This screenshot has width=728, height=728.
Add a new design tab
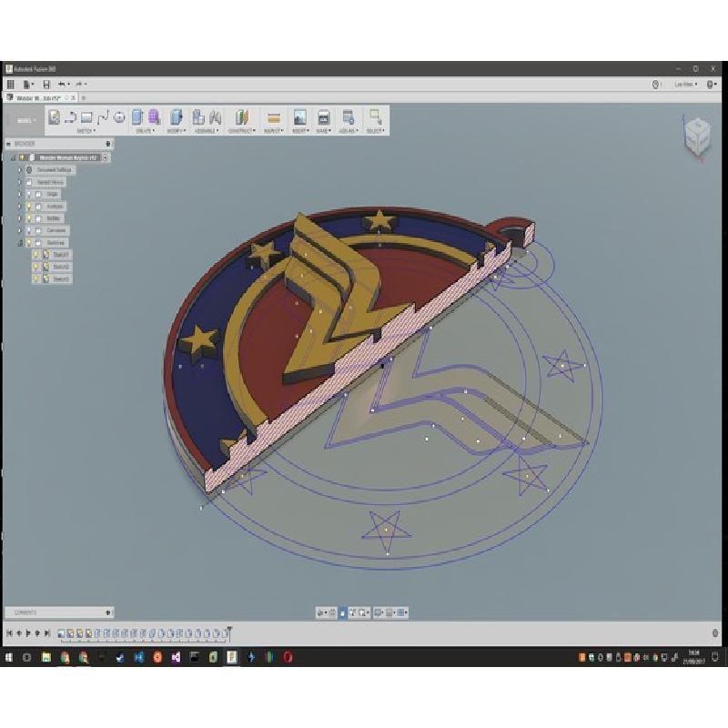coord(84,98)
